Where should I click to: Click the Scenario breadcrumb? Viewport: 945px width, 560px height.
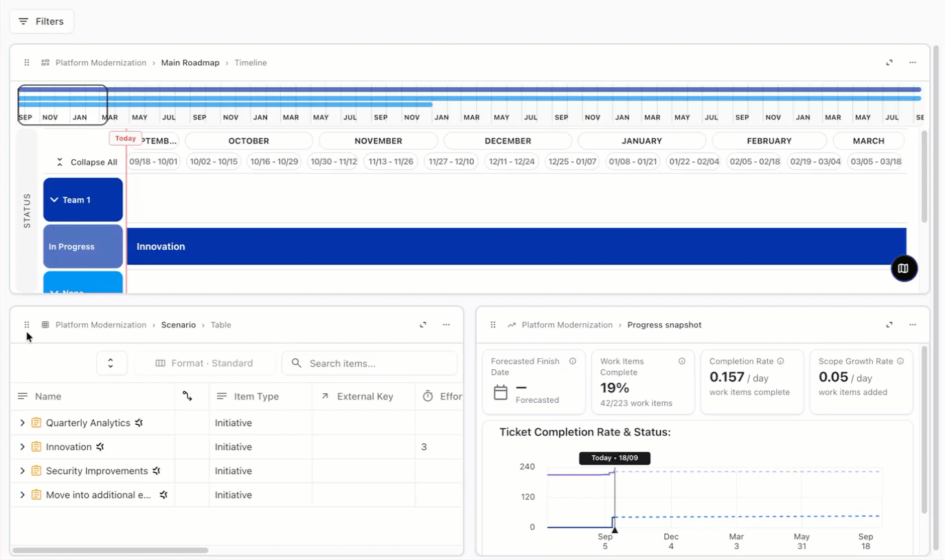point(179,325)
